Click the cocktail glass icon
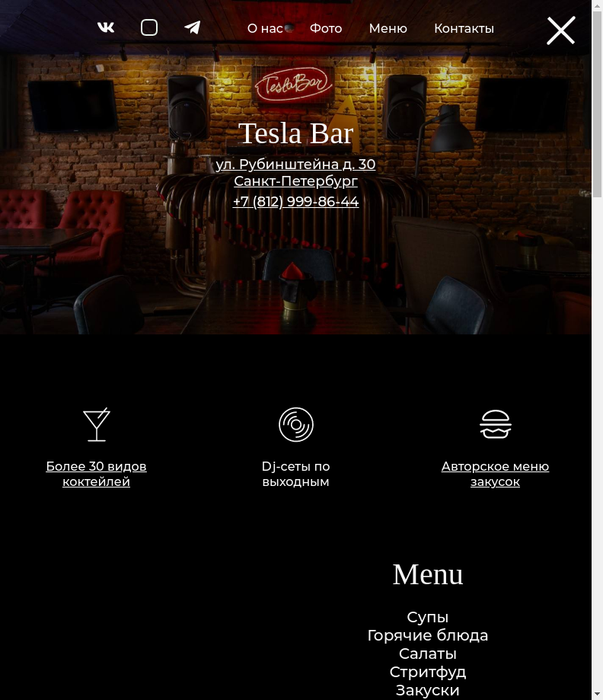The image size is (603, 700). pos(97,424)
